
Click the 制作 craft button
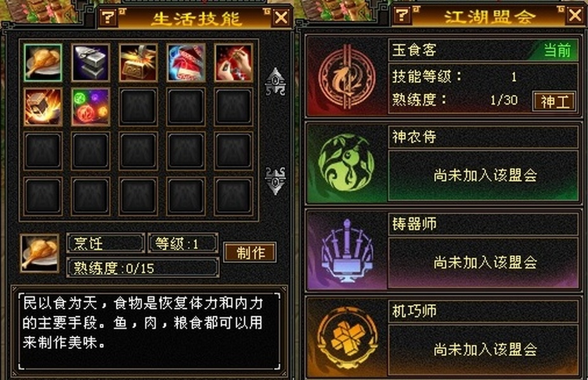coord(250,252)
